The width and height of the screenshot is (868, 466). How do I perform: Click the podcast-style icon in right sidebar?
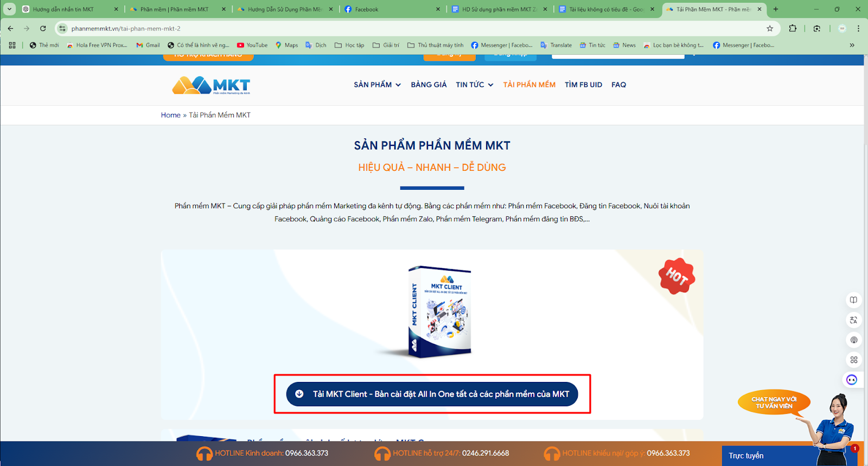click(853, 340)
